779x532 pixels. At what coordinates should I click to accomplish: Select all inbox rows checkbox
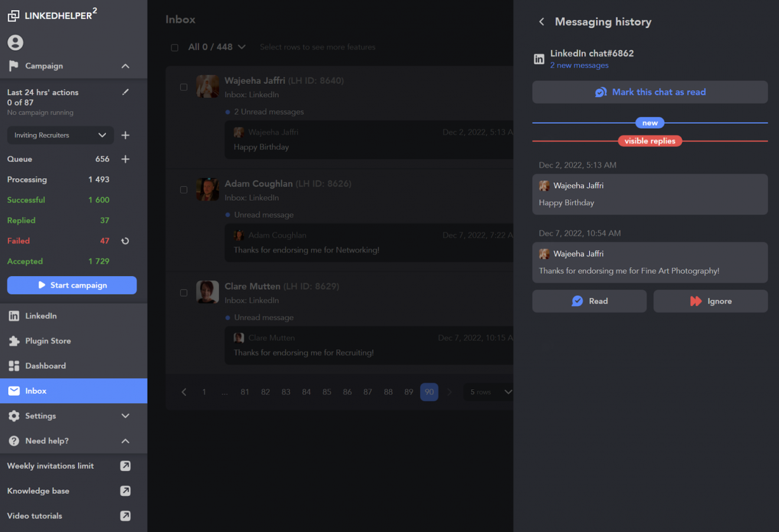(x=175, y=47)
